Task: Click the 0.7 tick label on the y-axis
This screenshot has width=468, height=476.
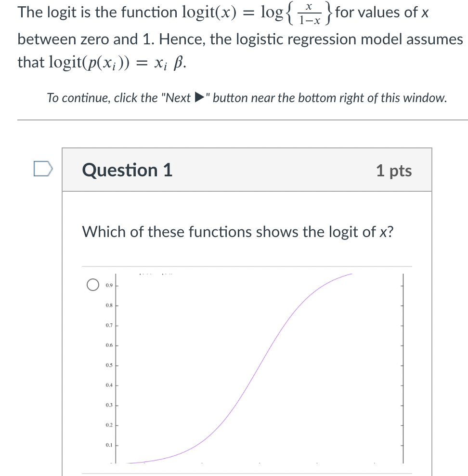Action: point(109,325)
